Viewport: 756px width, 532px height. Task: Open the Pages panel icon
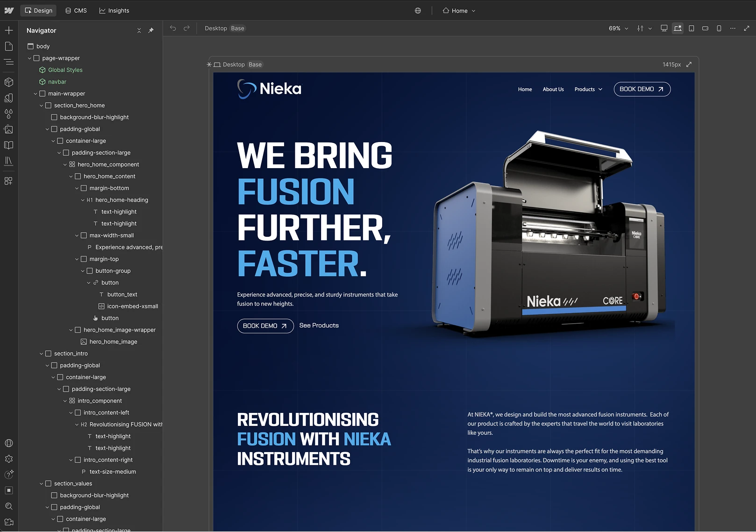(9, 46)
